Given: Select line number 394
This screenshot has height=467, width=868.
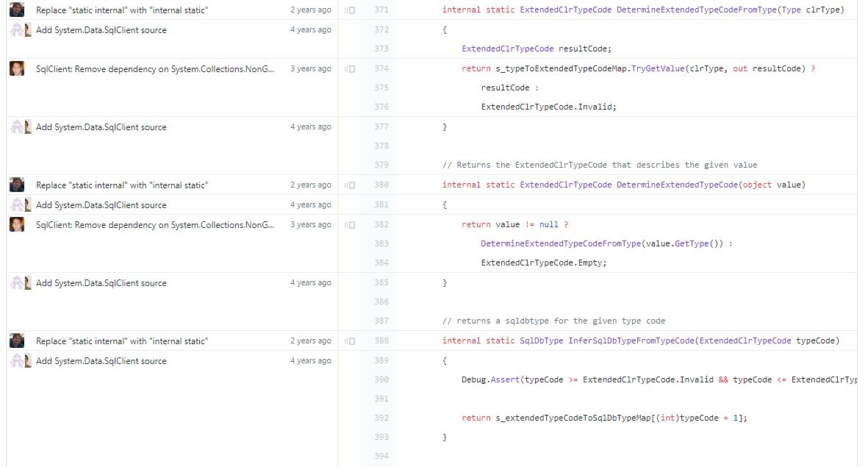Looking at the screenshot, I should tap(381, 456).
